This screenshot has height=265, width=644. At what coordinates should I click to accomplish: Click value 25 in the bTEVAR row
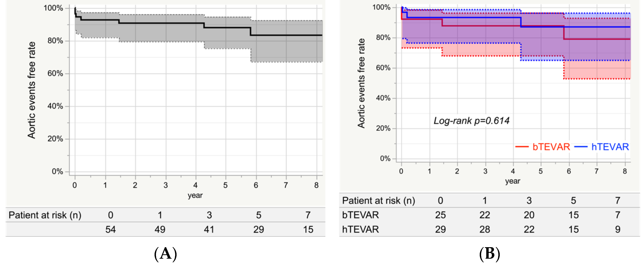(440, 215)
